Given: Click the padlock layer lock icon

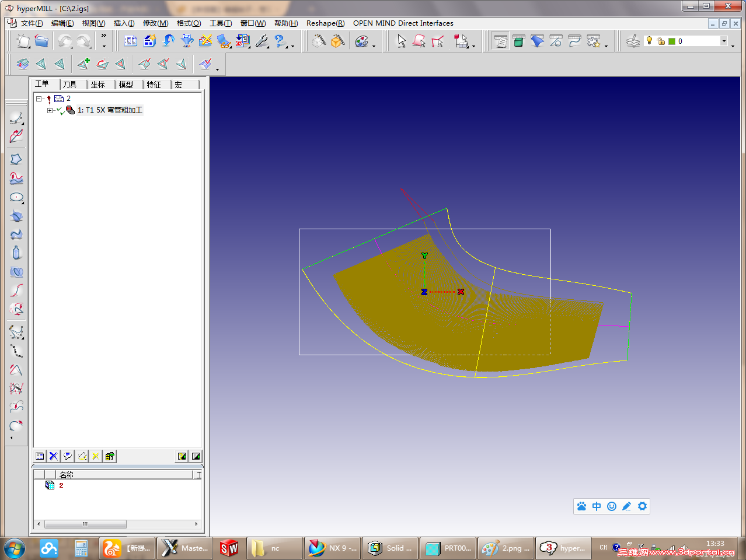Looking at the screenshot, I should pos(661,41).
